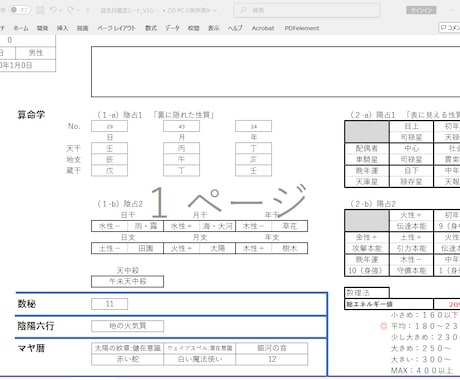Click the magnifier icon in search box

(x=244, y=10)
